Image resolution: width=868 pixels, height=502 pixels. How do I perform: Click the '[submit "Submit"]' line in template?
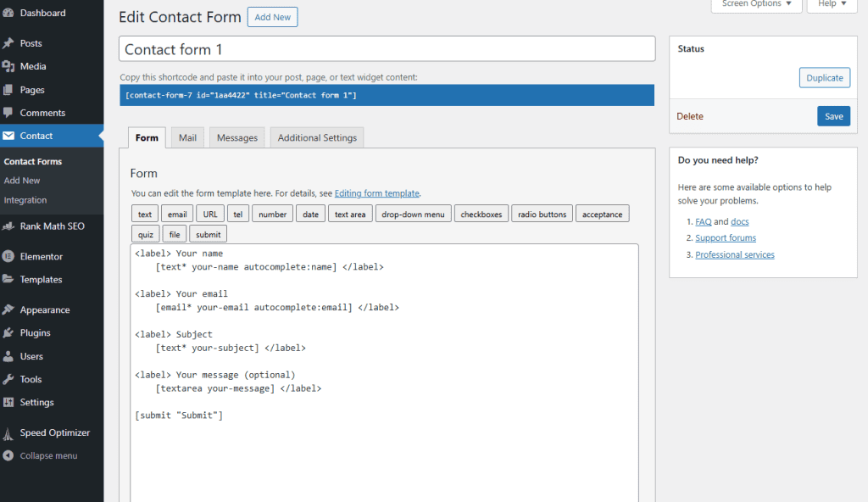[x=179, y=416]
